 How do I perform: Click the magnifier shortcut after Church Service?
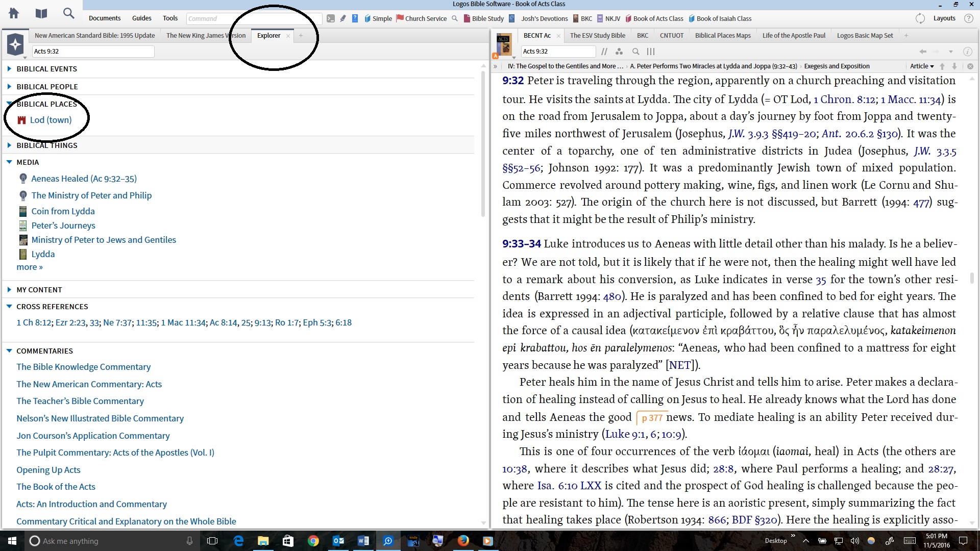click(x=455, y=19)
